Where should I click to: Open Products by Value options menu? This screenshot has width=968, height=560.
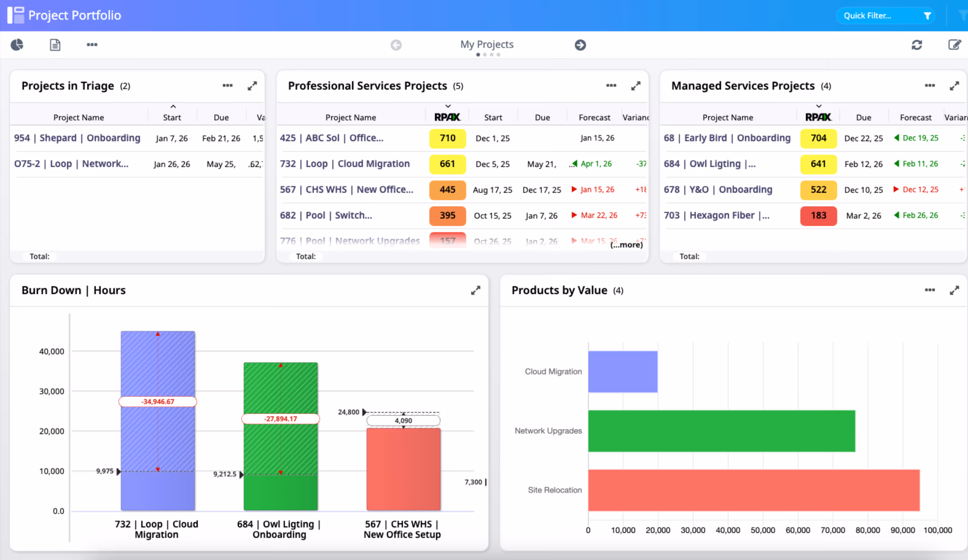coord(930,290)
